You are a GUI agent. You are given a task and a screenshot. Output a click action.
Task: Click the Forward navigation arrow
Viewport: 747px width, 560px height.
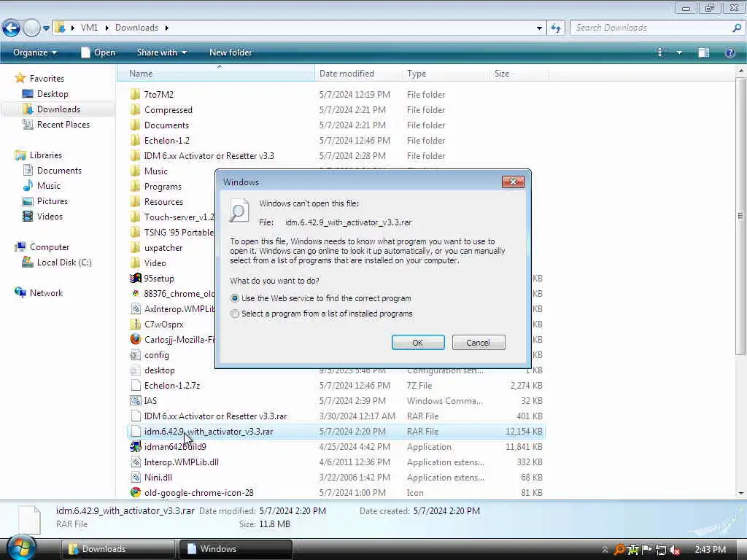point(31,28)
